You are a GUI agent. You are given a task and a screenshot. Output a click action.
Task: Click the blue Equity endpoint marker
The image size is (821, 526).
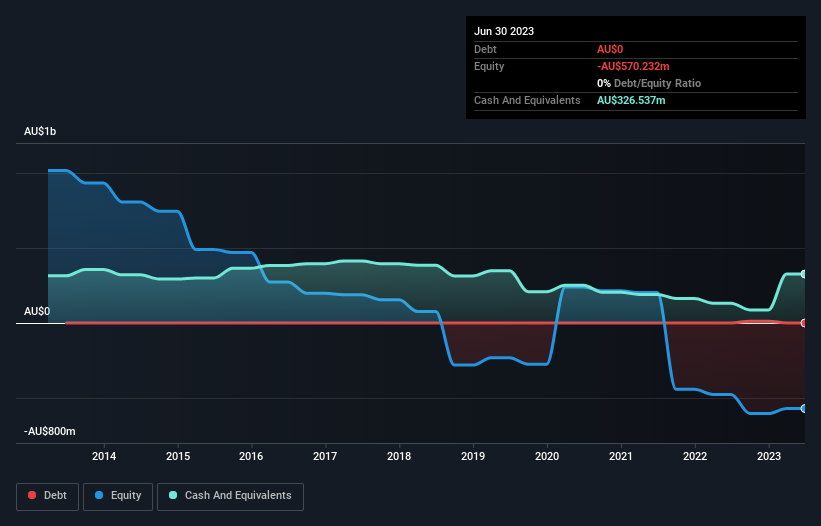pos(804,408)
